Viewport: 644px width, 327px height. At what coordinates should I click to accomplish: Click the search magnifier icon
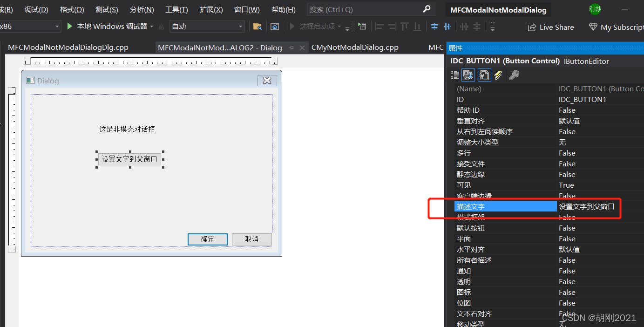[427, 9]
